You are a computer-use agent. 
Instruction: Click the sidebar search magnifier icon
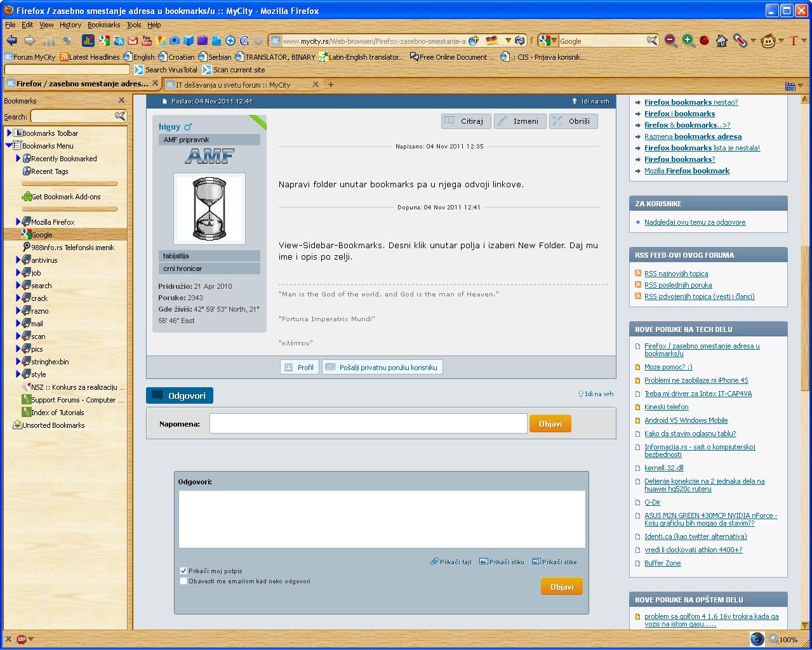(x=119, y=116)
